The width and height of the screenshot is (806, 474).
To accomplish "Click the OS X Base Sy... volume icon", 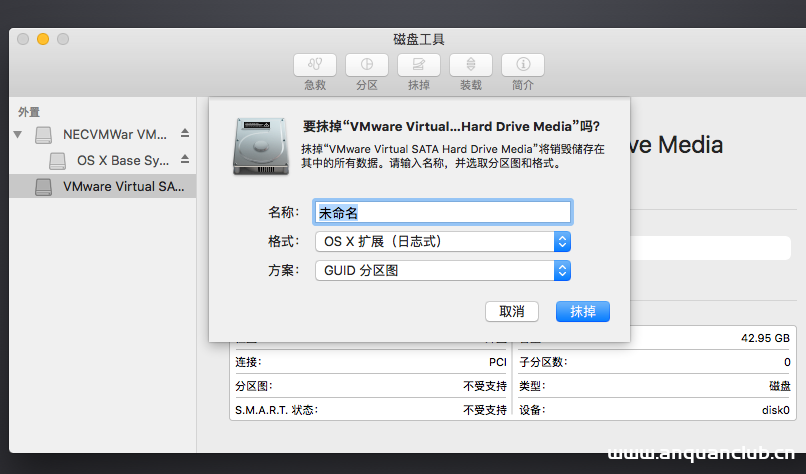I will coord(57,161).
